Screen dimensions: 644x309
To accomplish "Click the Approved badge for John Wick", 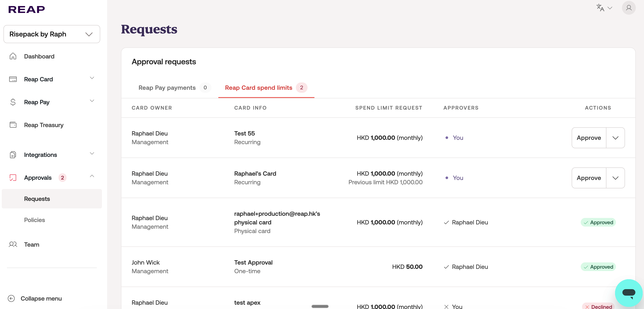I will (x=598, y=267).
